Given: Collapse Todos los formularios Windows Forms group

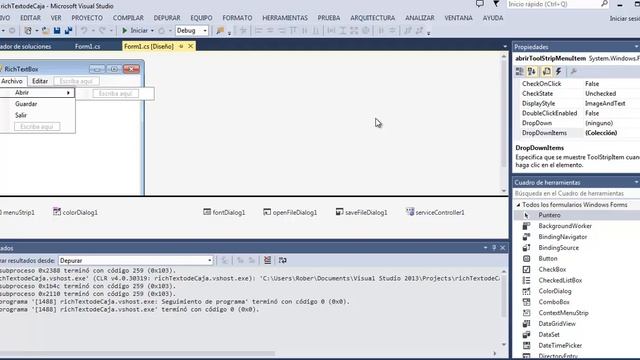Looking at the screenshot, I should click(518, 205).
